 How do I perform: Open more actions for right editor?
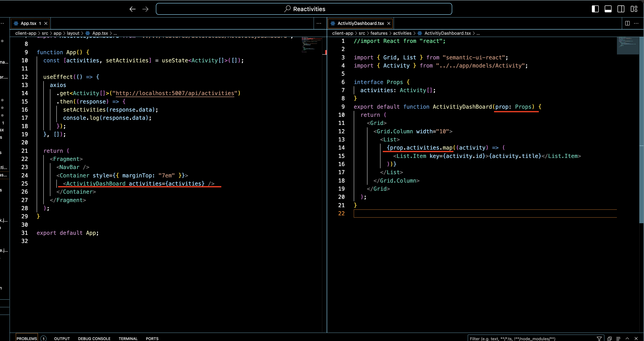636,23
